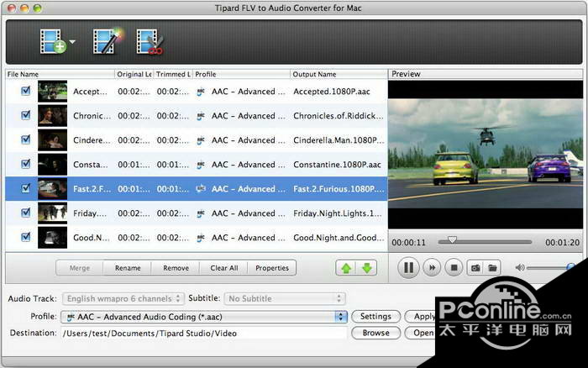Screen dimensions: 588x368
Task: Open profile Settings
Action: (375, 317)
